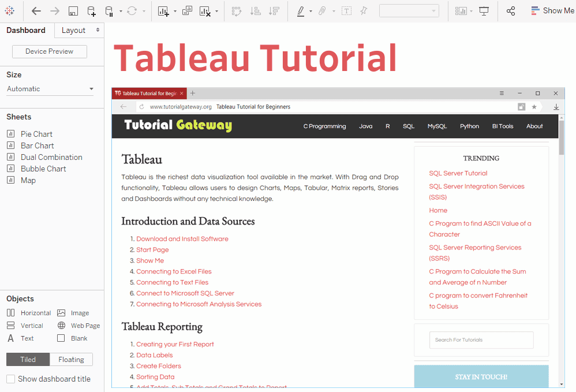Enable Show dashboard title checkbox

11,379
